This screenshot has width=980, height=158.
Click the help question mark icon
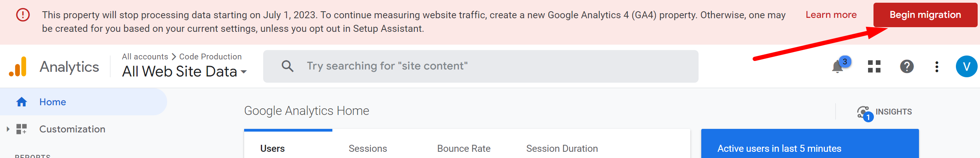[907, 66]
